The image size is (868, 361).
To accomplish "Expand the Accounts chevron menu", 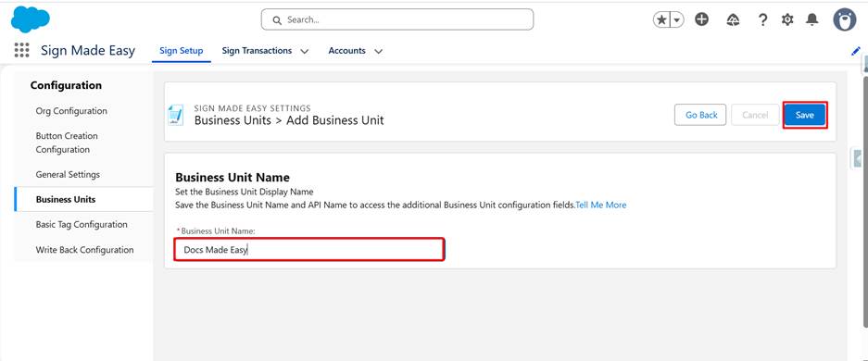I will (379, 52).
